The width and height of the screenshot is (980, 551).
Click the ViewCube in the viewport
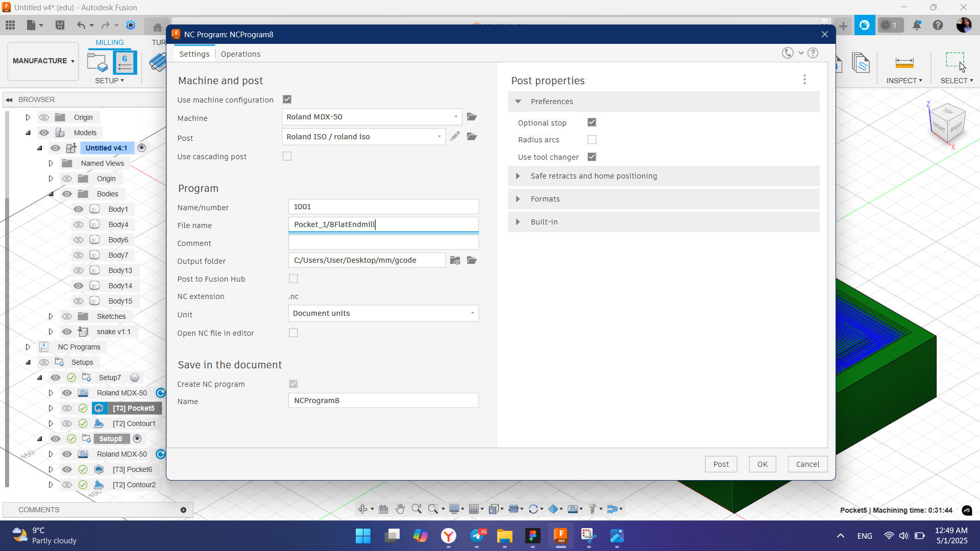947,124
